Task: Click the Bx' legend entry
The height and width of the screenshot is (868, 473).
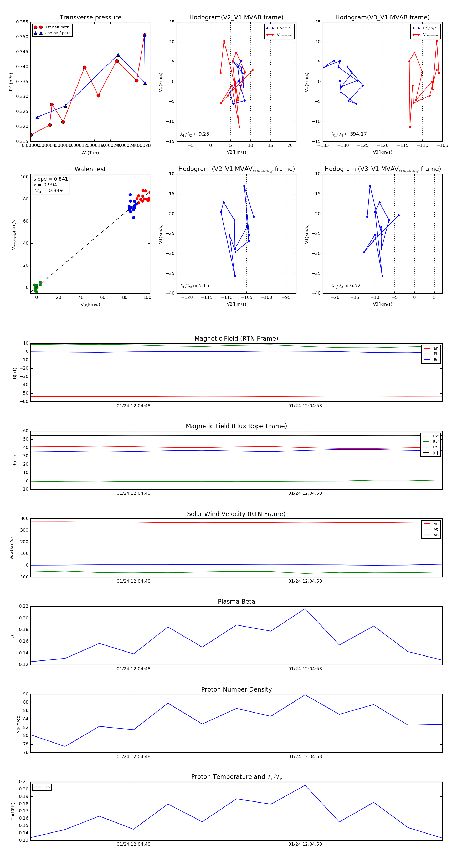Action: tap(431, 436)
